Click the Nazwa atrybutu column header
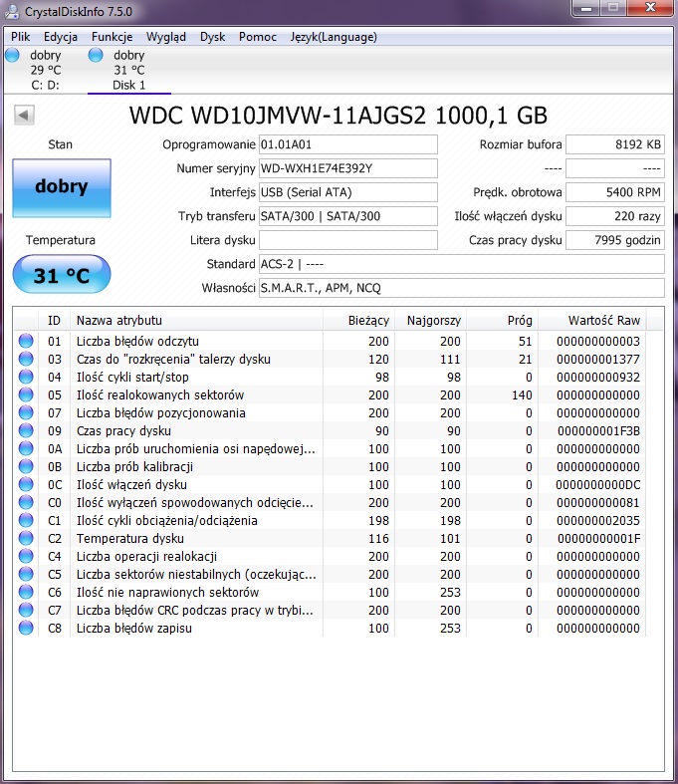This screenshot has width=678, height=784. coord(197,321)
